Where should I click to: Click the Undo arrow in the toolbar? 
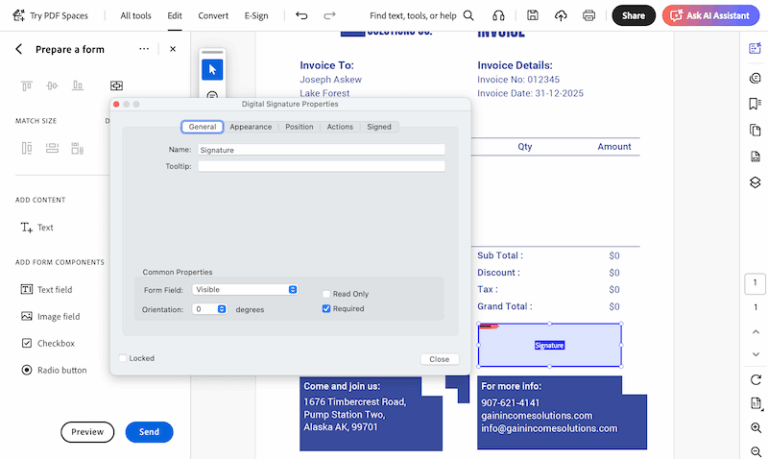click(x=302, y=16)
